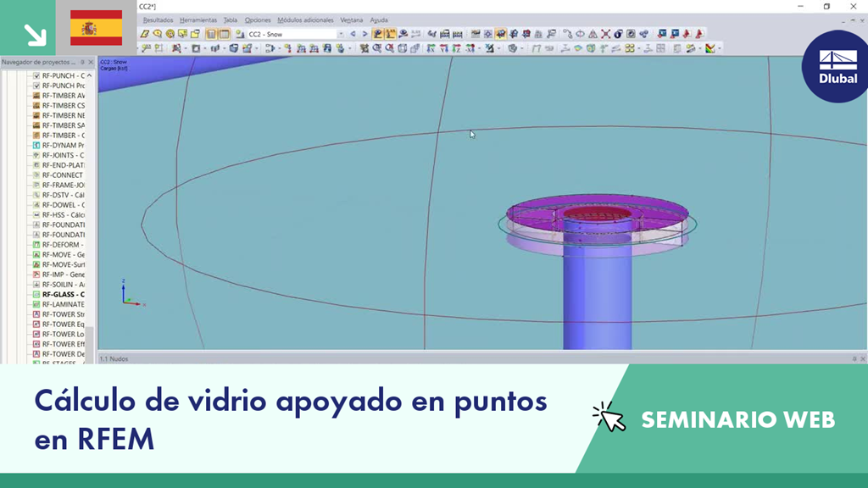Click the yellow four-squares grouping icon
This screenshot has height=488, width=868.
pyautogui.click(x=630, y=48)
